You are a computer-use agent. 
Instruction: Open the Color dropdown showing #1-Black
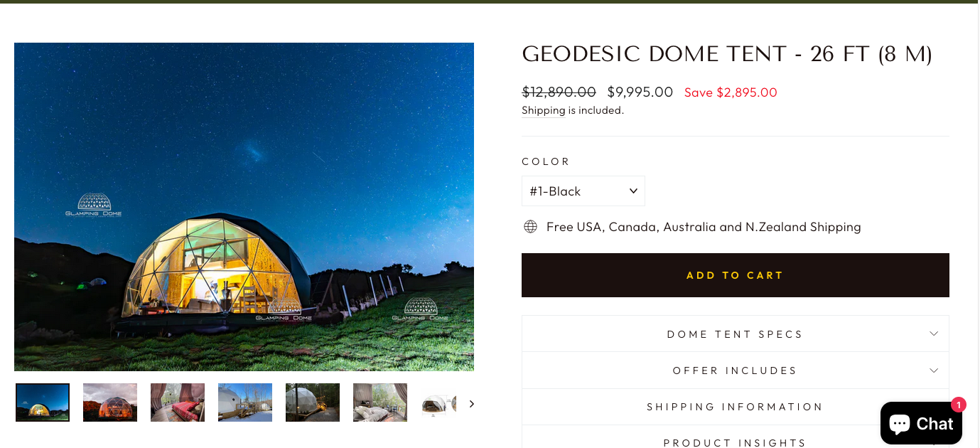tap(583, 191)
